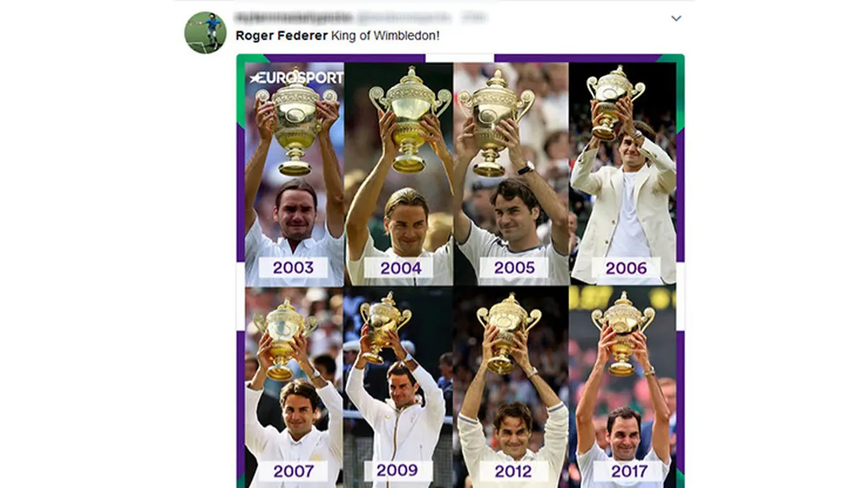
Task: Click the Eurosport logo on the image
Action: coord(297,77)
